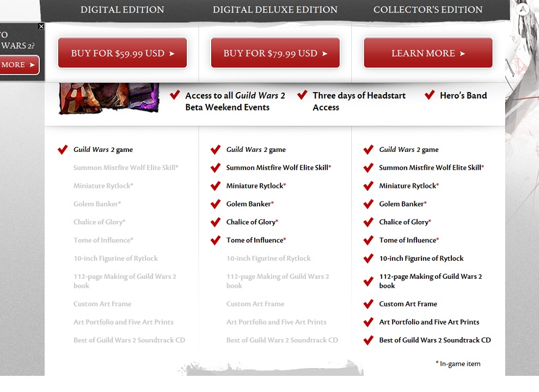Click the character artwork thumbnail

point(109,97)
